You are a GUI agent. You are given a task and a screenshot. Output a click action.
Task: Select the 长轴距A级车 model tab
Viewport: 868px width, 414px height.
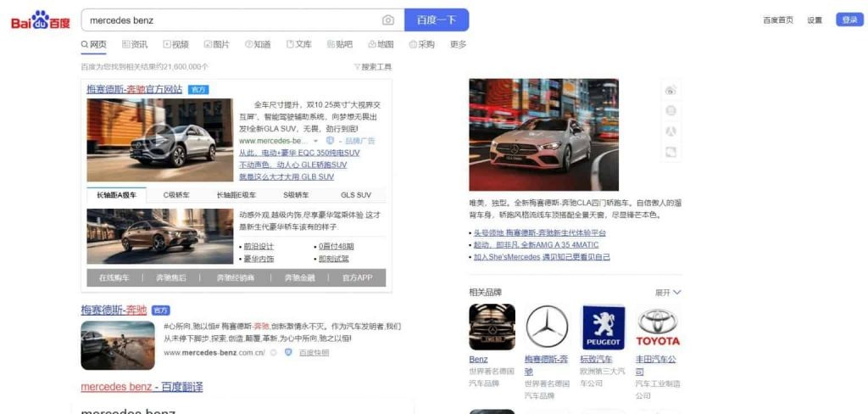tap(116, 195)
